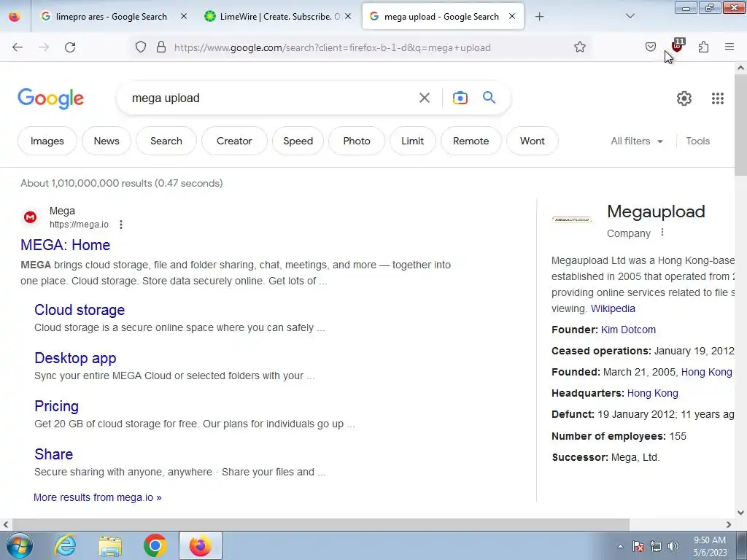Image resolution: width=747 pixels, height=560 pixels.
Task: Select the Speed filter chip
Action: point(298,141)
